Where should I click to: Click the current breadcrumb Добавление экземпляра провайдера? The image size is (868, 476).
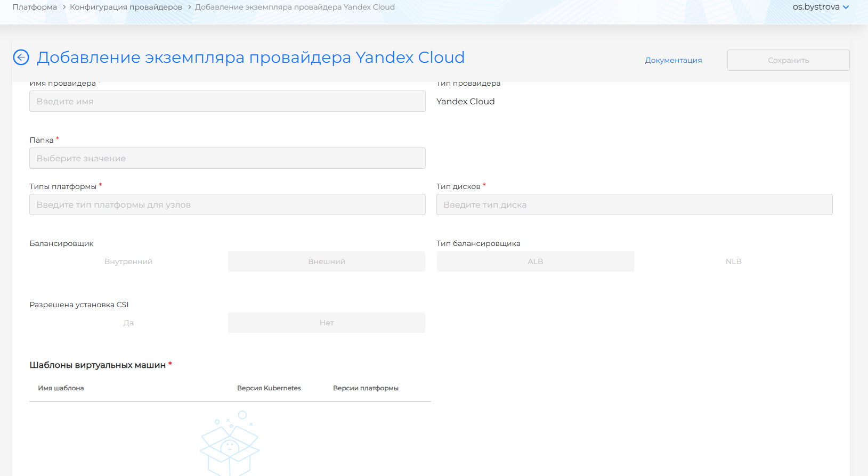(295, 7)
